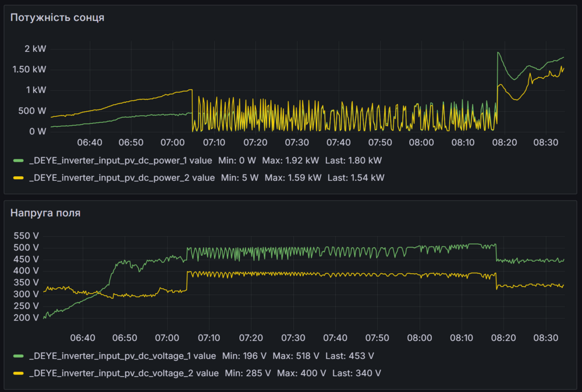This screenshot has height=392, width=582.
Task: Select the "Last: 453 V" legend value
Action: pos(349,355)
